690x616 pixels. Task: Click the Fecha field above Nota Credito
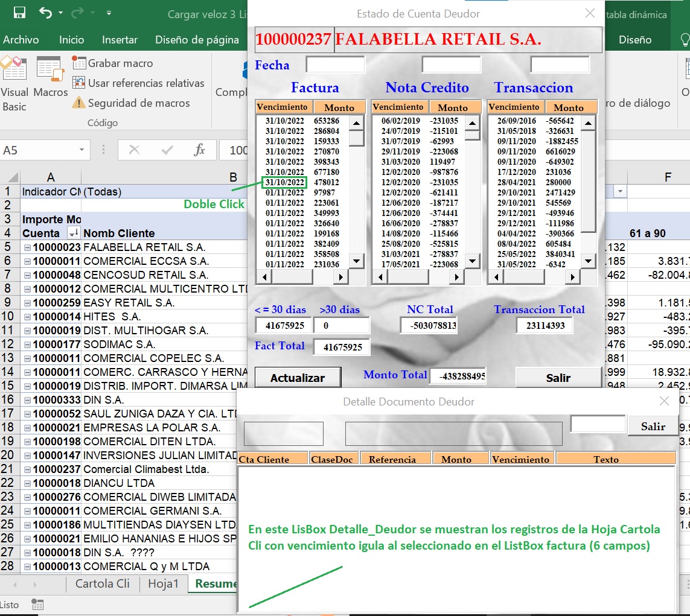point(451,65)
